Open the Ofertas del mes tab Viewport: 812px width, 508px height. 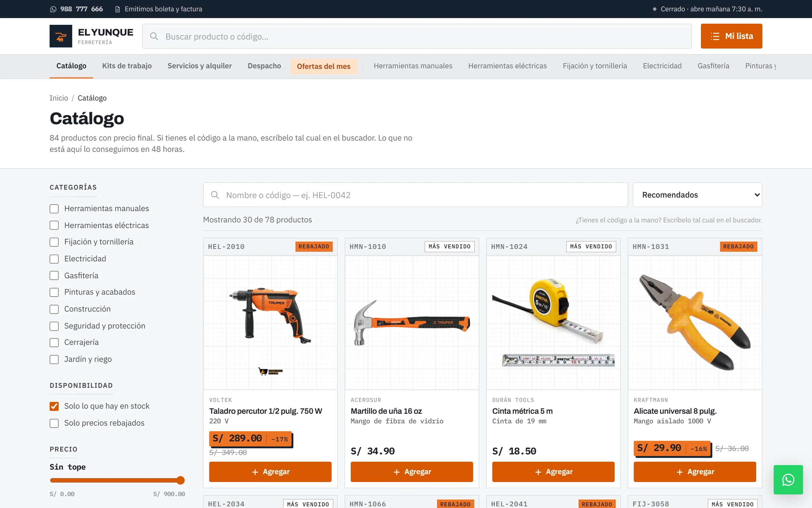(x=324, y=66)
